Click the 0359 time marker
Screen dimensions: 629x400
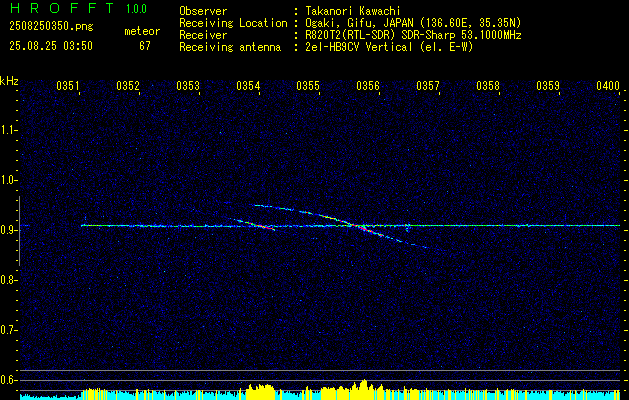pos(548,86)
